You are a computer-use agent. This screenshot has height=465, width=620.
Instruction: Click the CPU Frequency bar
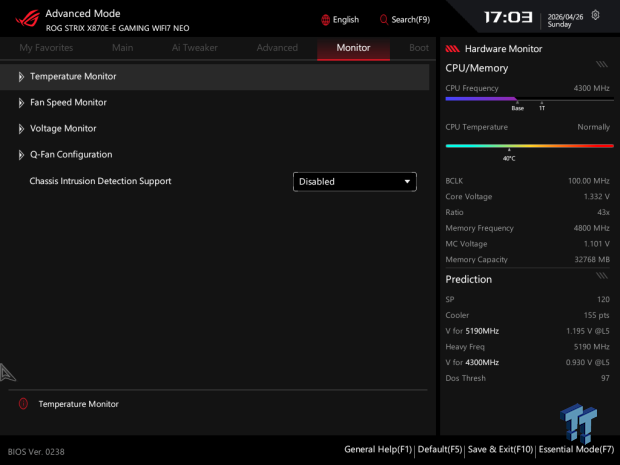point(529,99)
